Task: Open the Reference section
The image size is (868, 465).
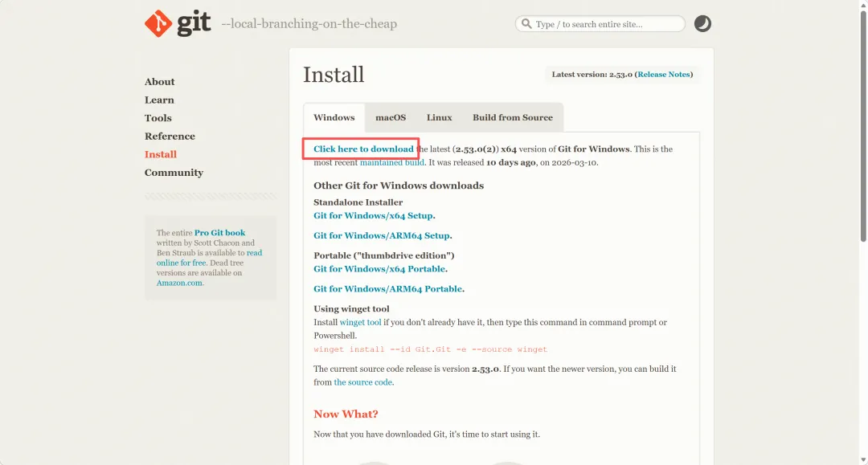Action: point(170,137)
